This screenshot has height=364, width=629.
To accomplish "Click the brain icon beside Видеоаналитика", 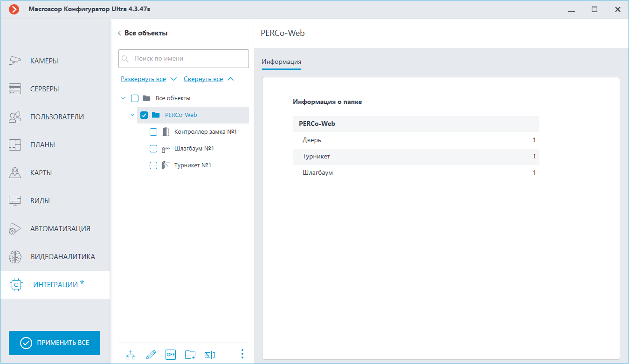I will pyautogui.click(x=15, y=257).
